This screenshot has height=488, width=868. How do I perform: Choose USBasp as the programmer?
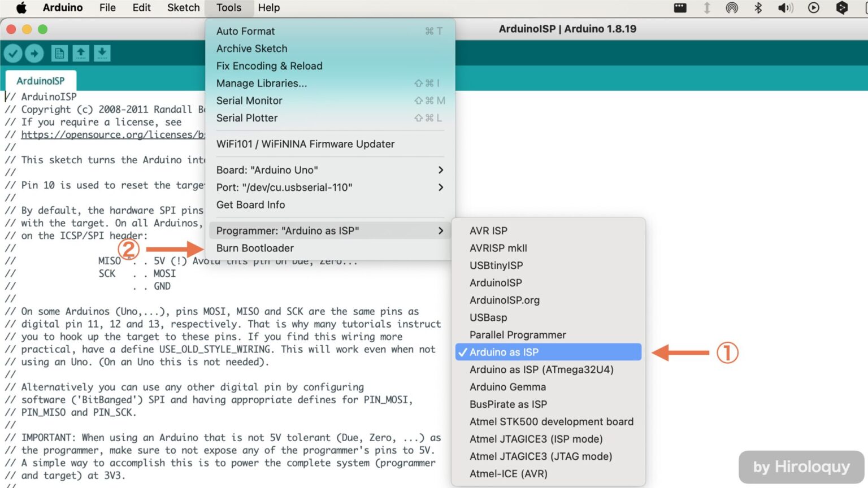click(548, 317)
